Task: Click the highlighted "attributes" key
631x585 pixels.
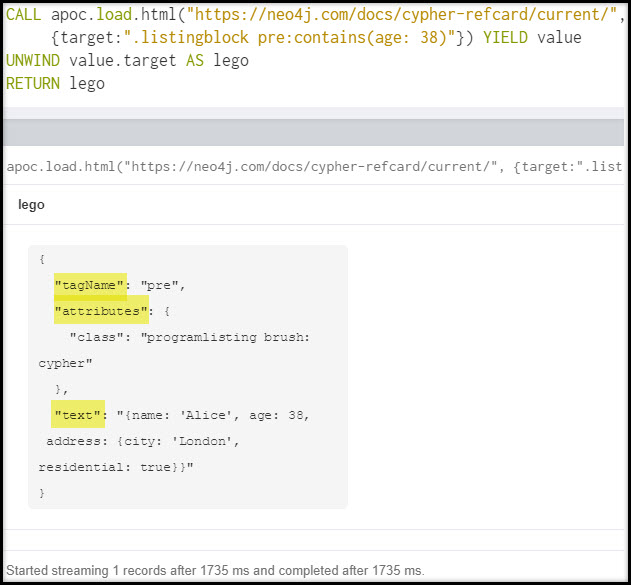Action: pos(100,311)
